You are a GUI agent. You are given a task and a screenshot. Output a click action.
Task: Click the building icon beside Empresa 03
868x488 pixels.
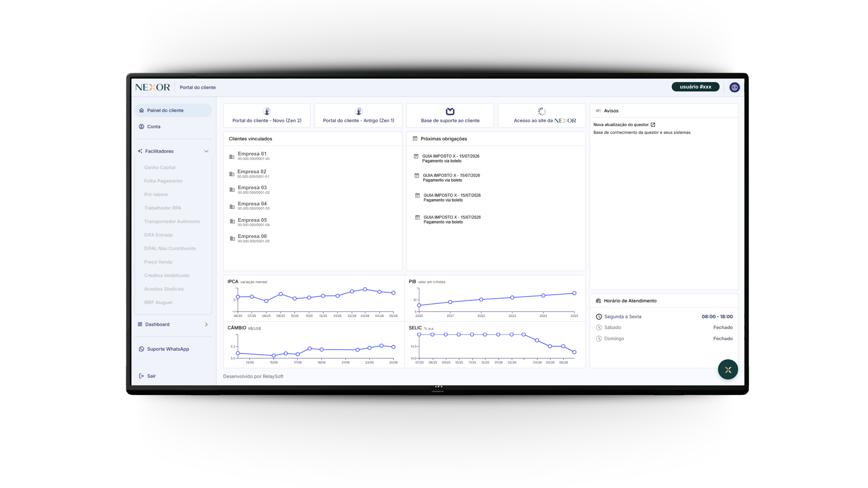pos(232,190)
